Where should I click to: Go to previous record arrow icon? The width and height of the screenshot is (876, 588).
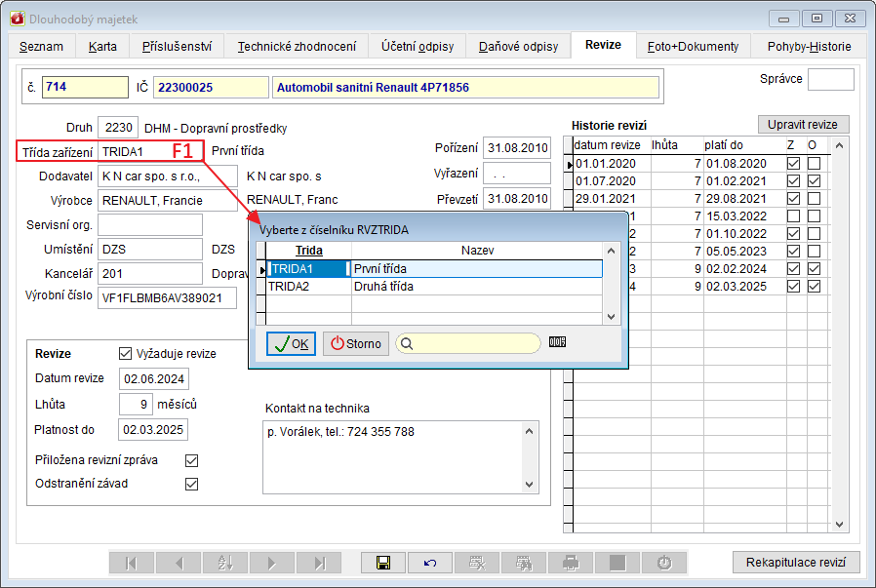coord(179,563)
